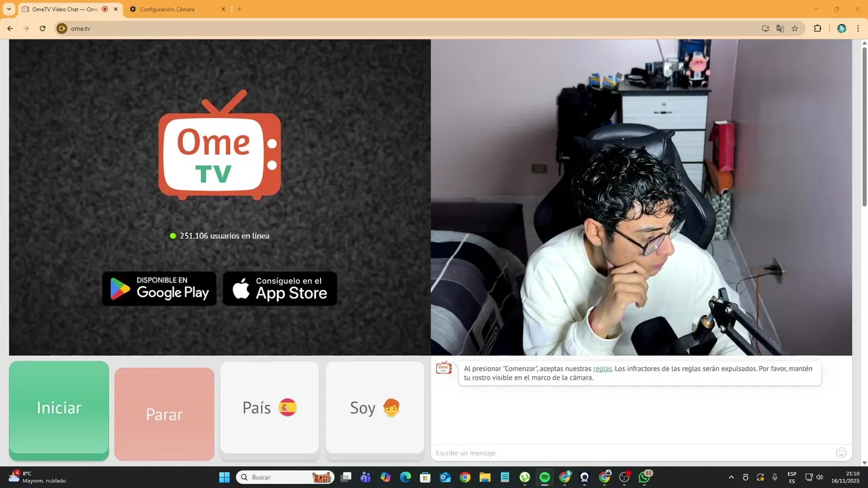Click the 251.106 usuarios en línea text
The width and height of the screenshot is (868, 488).
point(224,236)
